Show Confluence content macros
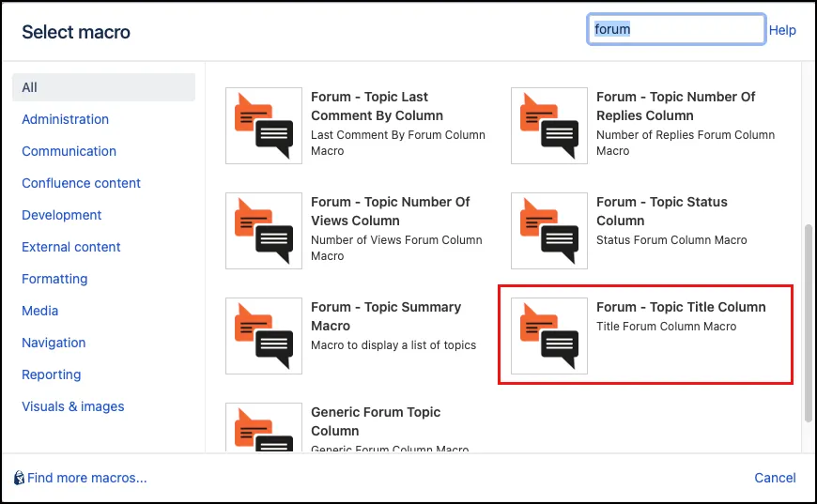Viewport: 817px width, 504px height. pos(82,183)
